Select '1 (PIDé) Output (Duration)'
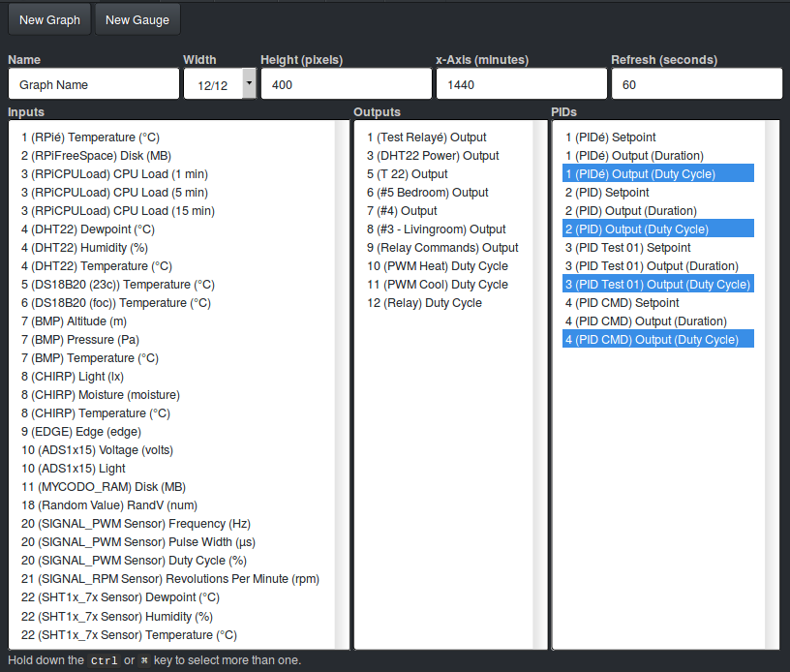Image resolution: width=790 pixels, height=672 pixels. [x=658, y=156]
